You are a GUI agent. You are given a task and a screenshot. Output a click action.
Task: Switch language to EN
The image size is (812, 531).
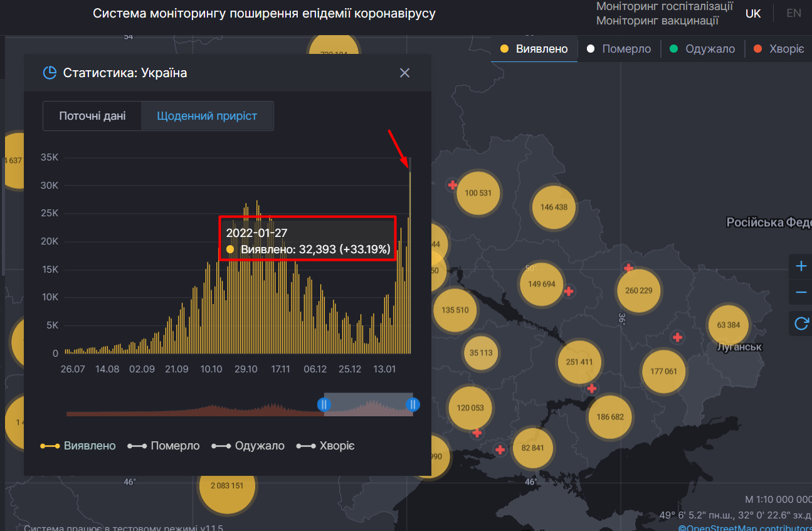(x=794, y=13)
